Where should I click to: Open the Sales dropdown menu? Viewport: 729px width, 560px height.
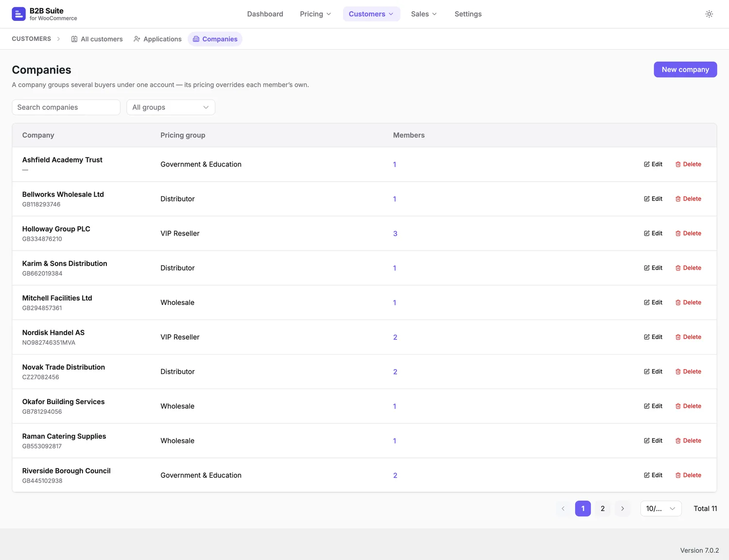(424, 14)
